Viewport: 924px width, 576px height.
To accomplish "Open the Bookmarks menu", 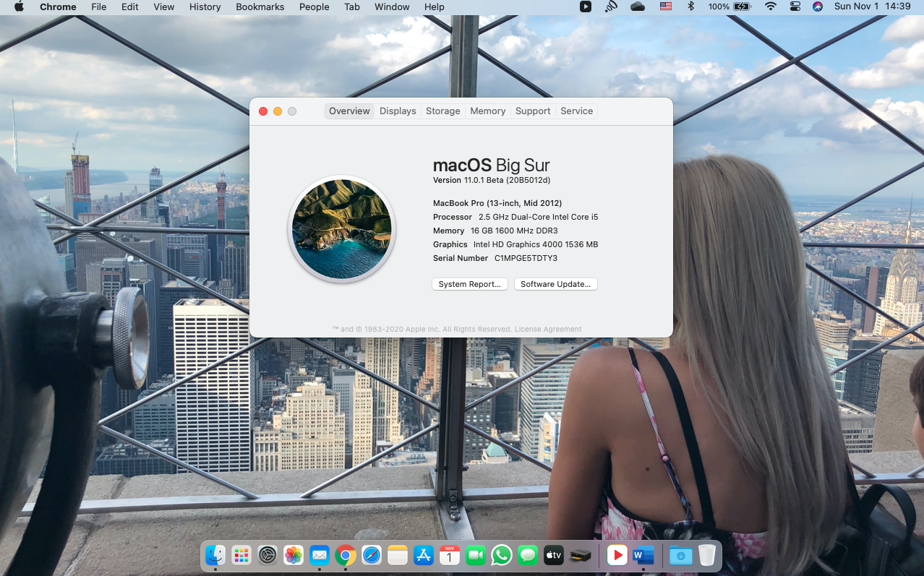I will coord(260,7).
